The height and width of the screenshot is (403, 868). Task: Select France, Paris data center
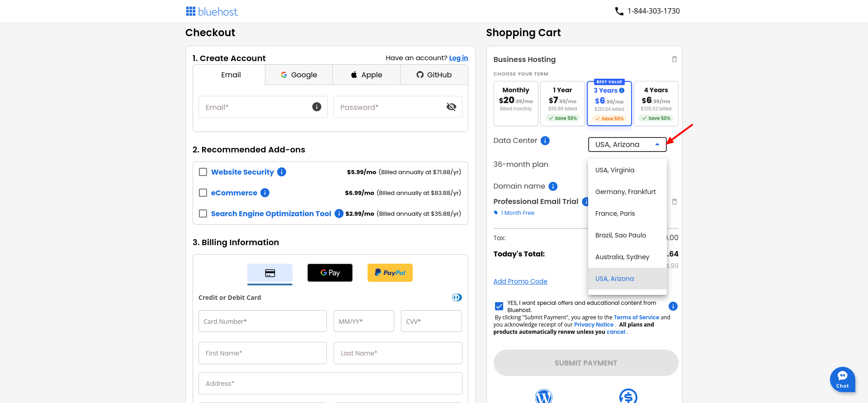coord(627,213)
